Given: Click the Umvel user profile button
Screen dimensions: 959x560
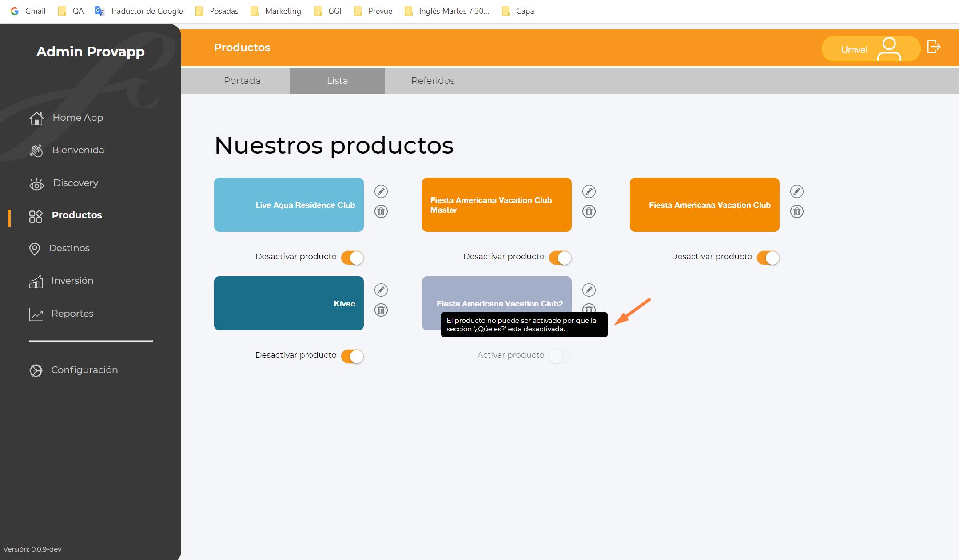Looking at the screenshot, I should [870, 49].
